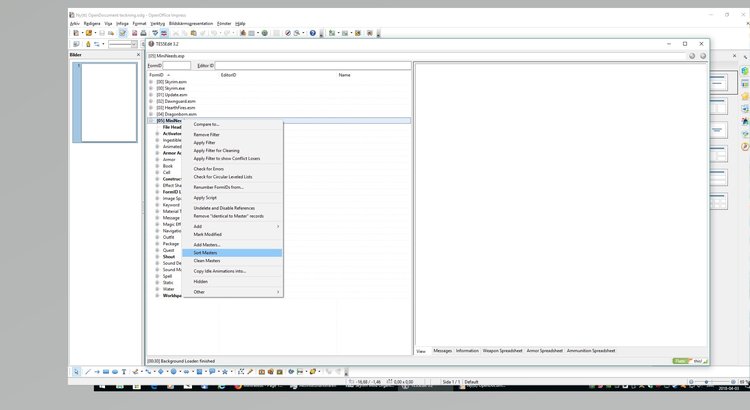Image resolution: width=750 pixels, height=410 pixels.
Task: Open the Verktyg menu in Impress
Action: [x=157, y=23]
